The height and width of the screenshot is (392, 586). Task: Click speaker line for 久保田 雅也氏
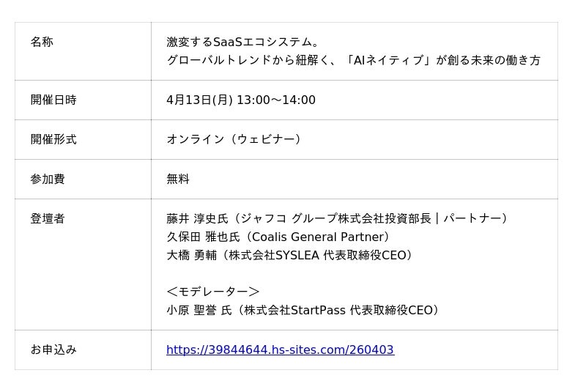[278, 237]
